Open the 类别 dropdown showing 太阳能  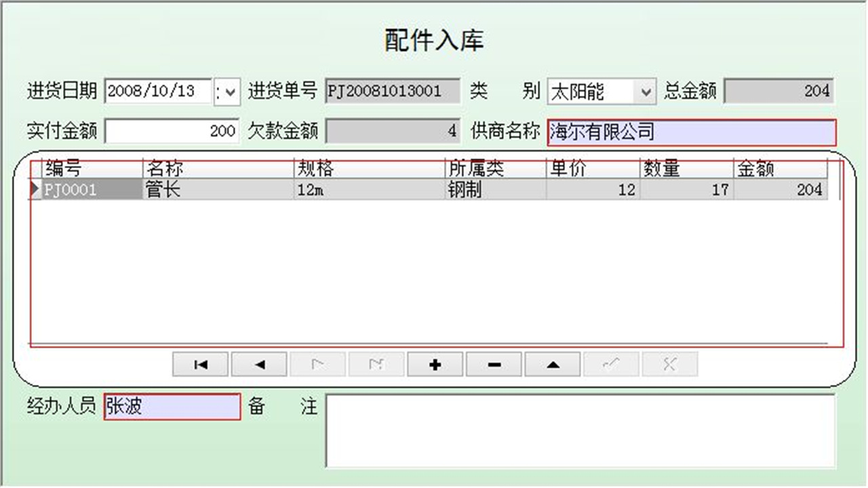pos(644,91)
